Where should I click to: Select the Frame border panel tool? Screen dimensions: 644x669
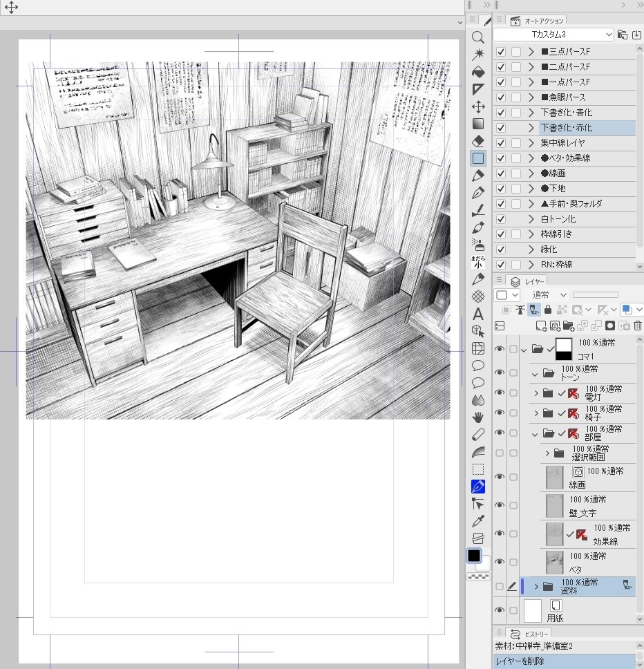478,348
